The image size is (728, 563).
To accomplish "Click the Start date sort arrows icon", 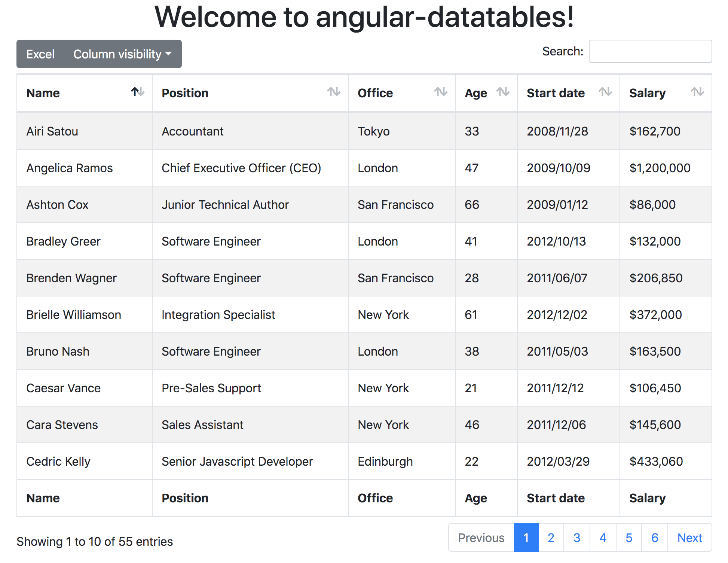I will 605,92.
